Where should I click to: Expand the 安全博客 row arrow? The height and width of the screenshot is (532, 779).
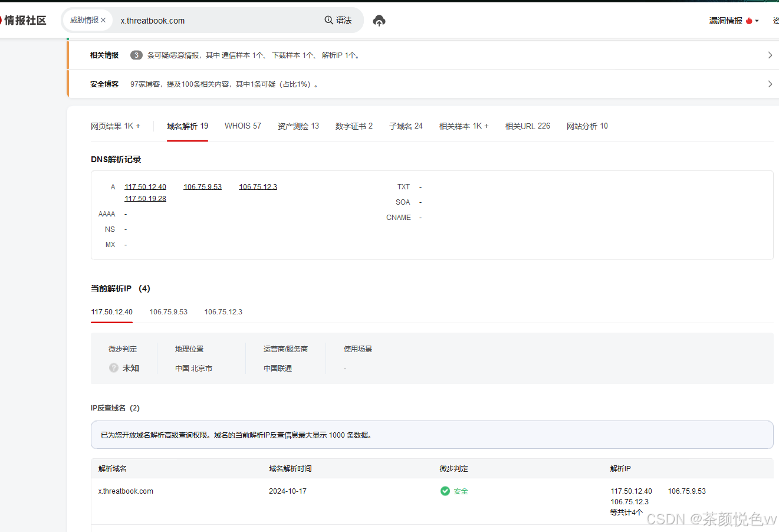pos(770,84)
